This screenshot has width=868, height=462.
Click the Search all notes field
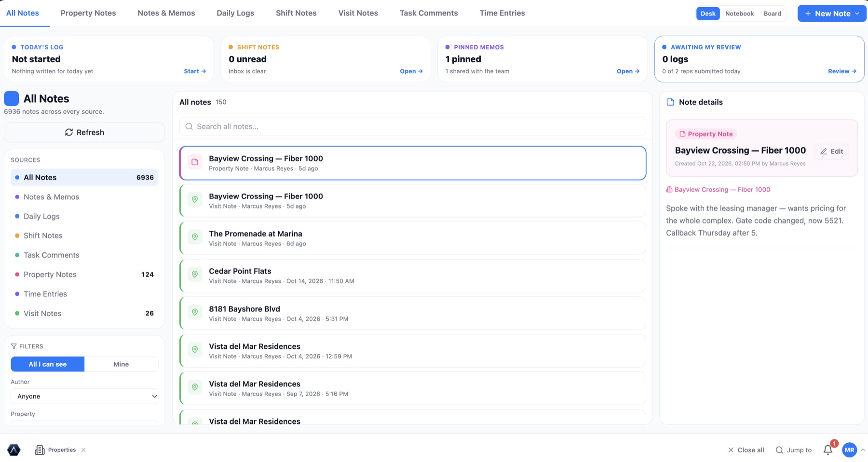(413, 127)
